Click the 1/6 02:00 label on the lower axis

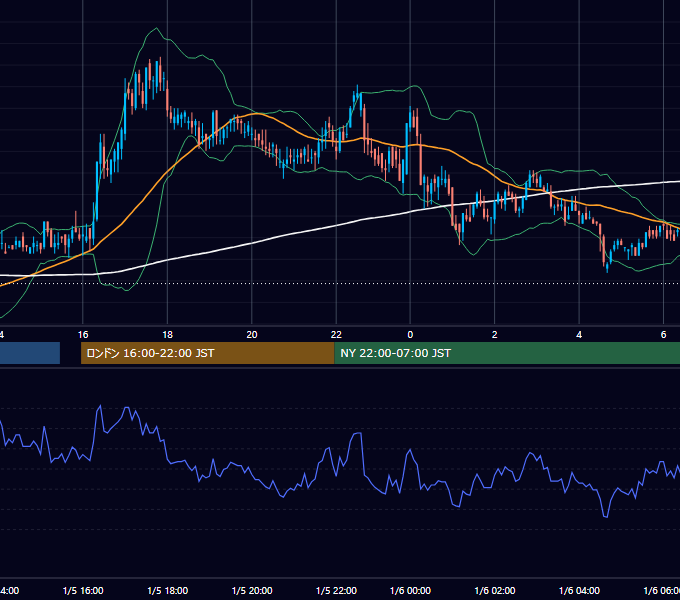click(x=494, y=591)
